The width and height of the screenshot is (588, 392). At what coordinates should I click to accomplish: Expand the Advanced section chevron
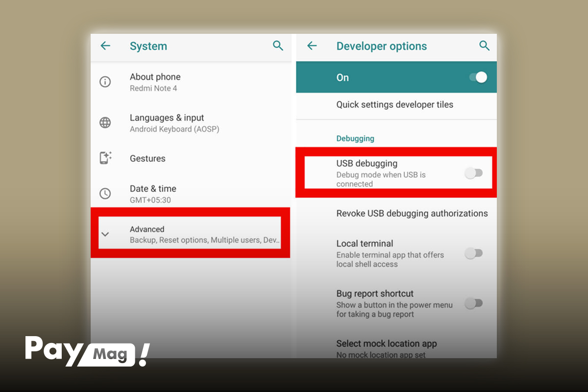tap(105, 234)
